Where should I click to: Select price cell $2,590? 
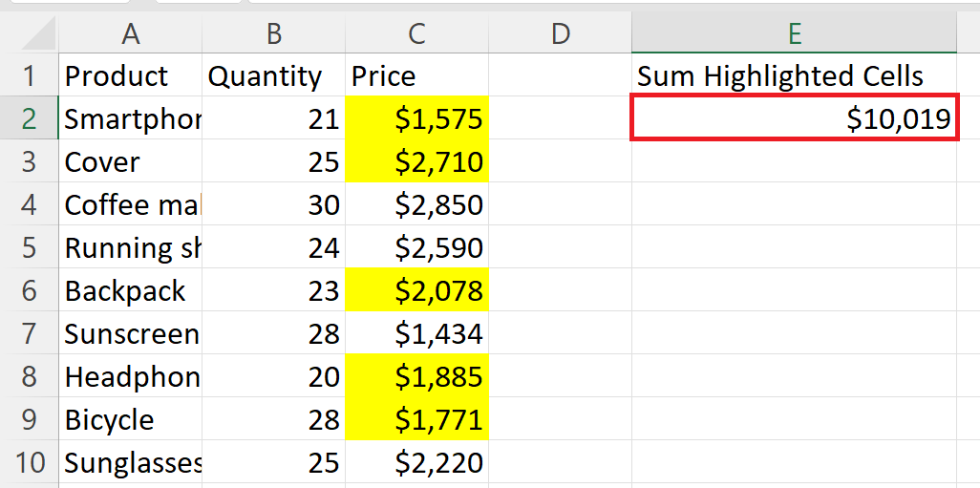coord(416,247)
